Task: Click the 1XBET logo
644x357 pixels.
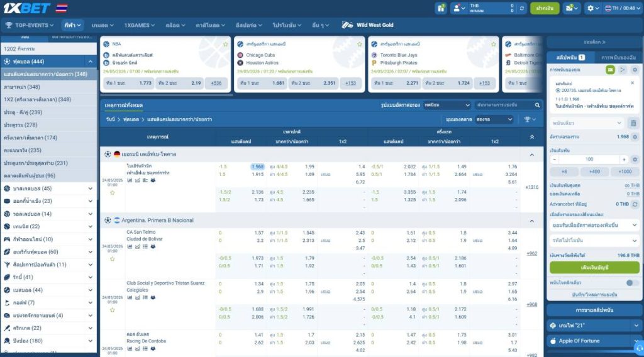Action: 26,8
